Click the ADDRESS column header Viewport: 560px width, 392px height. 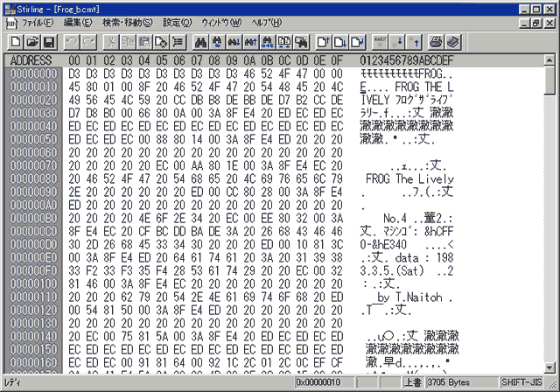[29, 60]
